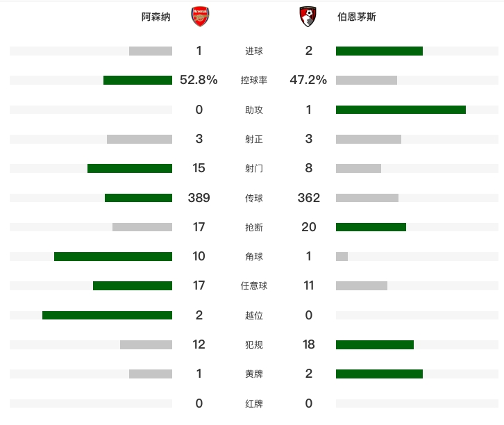The height and width of the screenshot is (425, 504).
Task: Click the 传球 stat label
Action: click(x=254, y=198)
